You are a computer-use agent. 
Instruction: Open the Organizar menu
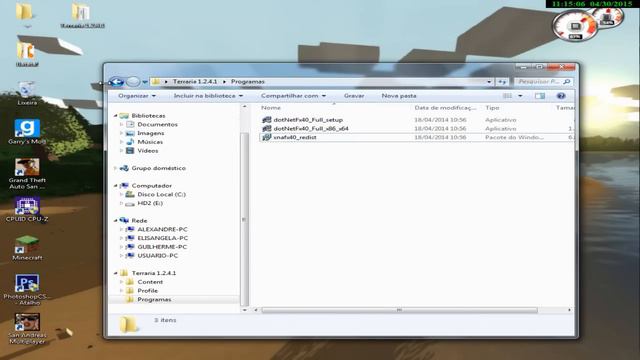pos(137,96)
